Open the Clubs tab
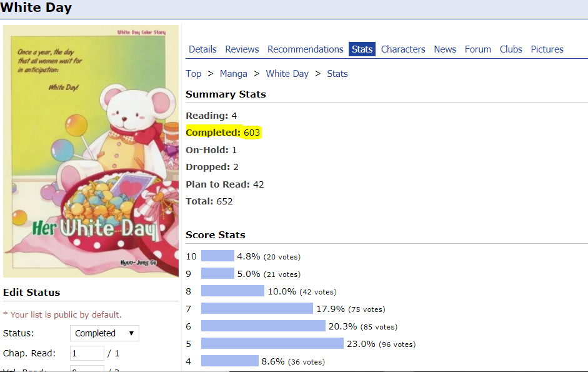 click(x=511, y=49)
